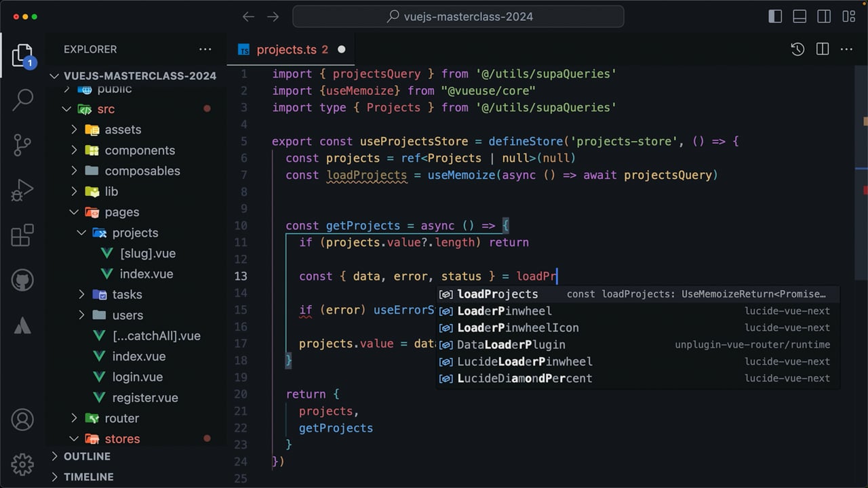The image size is (868, 488).
Task: Toggle the secondary side bar layout icon
Action: point(824,16)
